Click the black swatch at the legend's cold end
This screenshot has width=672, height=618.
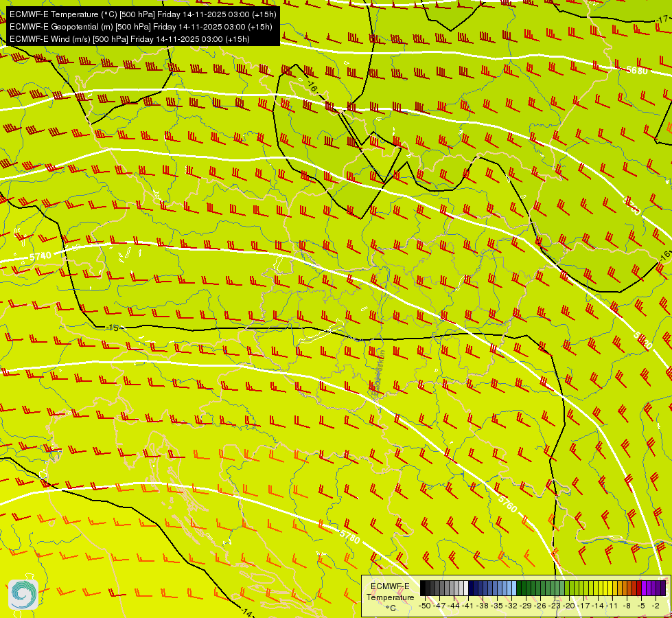[x=423, y=588]
